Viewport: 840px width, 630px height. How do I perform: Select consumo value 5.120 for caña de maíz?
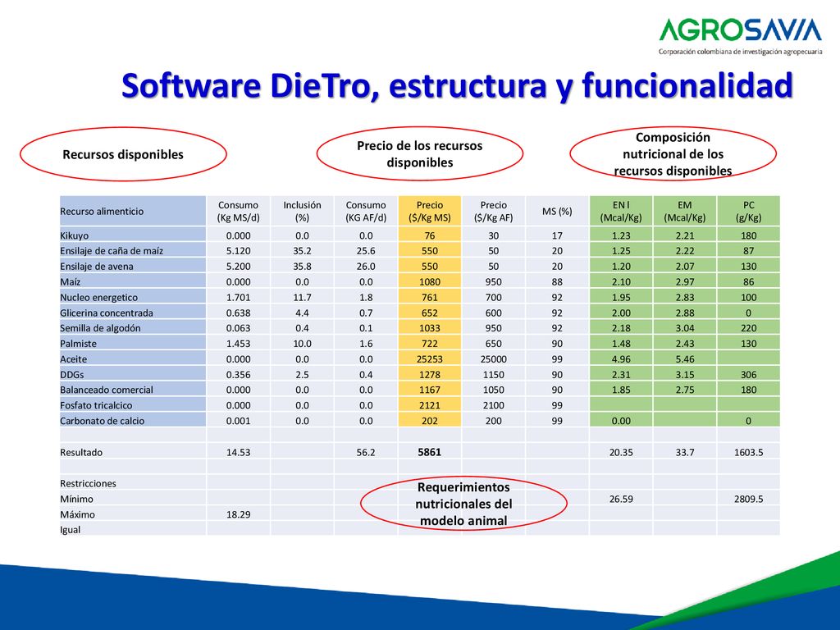[239, 251]
